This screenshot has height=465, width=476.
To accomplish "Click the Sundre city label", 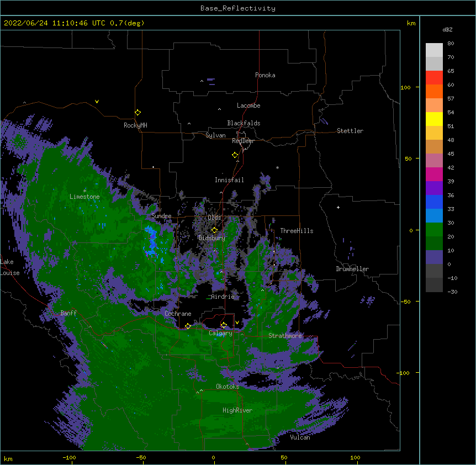I will coord(161,216).
